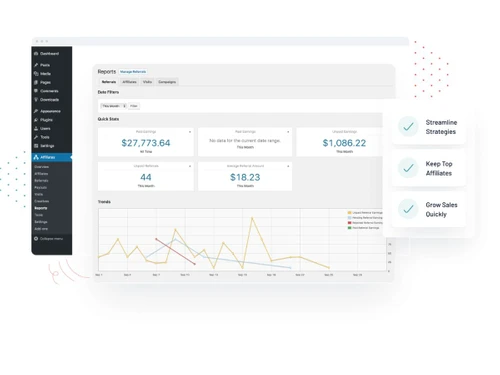This screenshot has height=375, width=500.
Task: Open the Comments menu label
Action: 49,91
